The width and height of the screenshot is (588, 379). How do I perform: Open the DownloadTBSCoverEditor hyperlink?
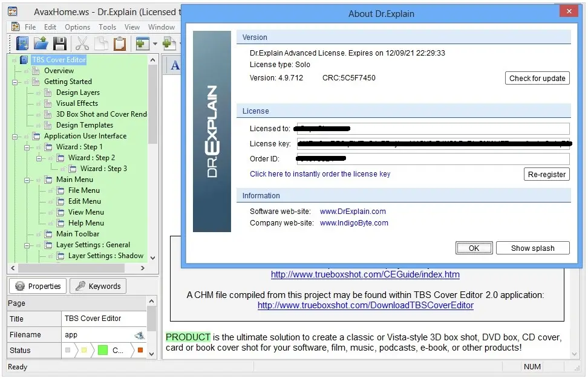click(365, 305)
